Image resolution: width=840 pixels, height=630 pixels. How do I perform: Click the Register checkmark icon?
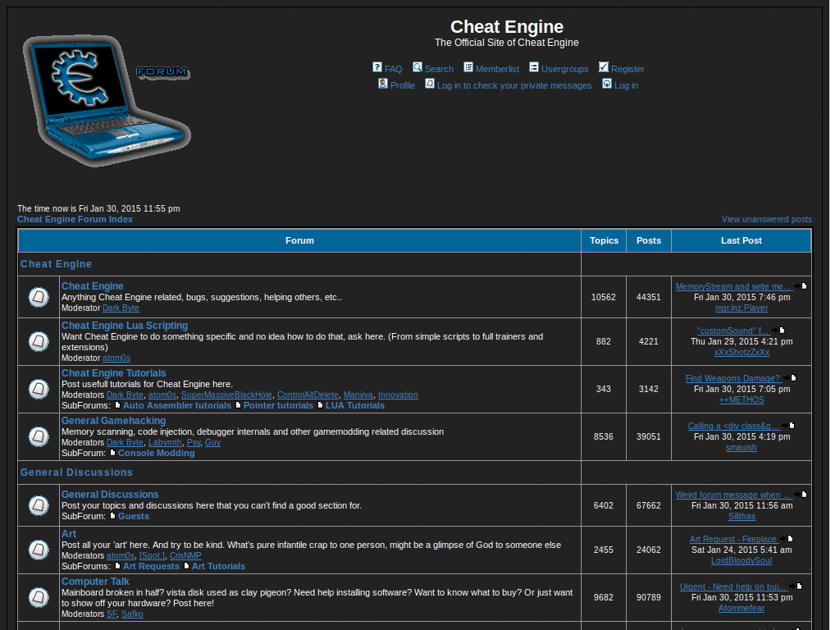point(604,66)
